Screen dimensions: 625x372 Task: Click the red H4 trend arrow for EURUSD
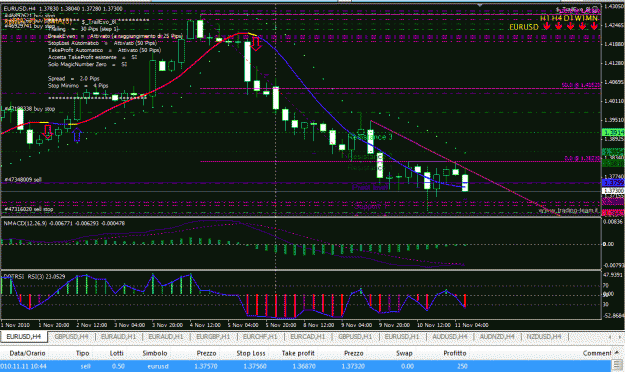click(558, 26)
